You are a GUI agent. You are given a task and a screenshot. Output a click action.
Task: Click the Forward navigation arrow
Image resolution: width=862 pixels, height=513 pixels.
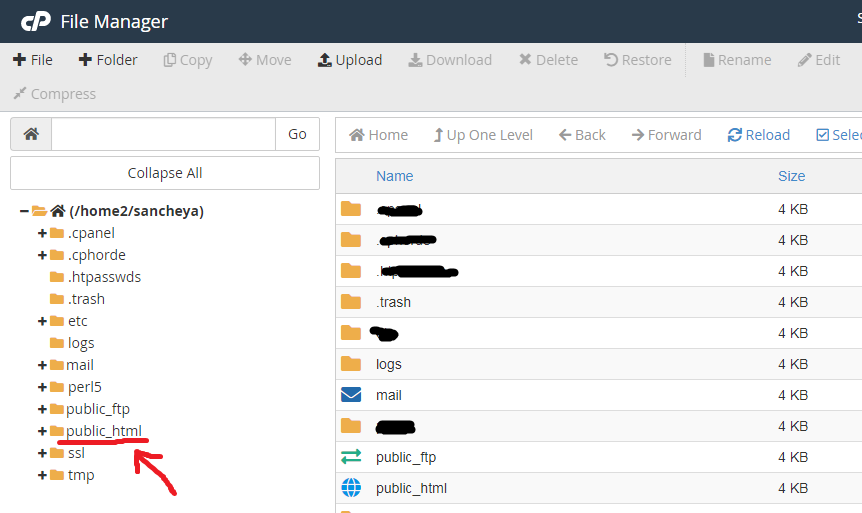click(666, 135)
